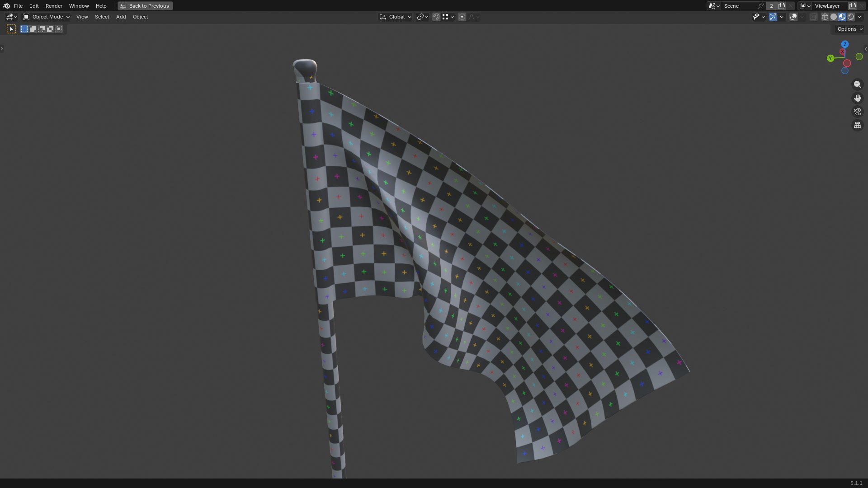Click the ViewLayer name field
Viewport: 868px width, 488px height.
coord(830,6)
